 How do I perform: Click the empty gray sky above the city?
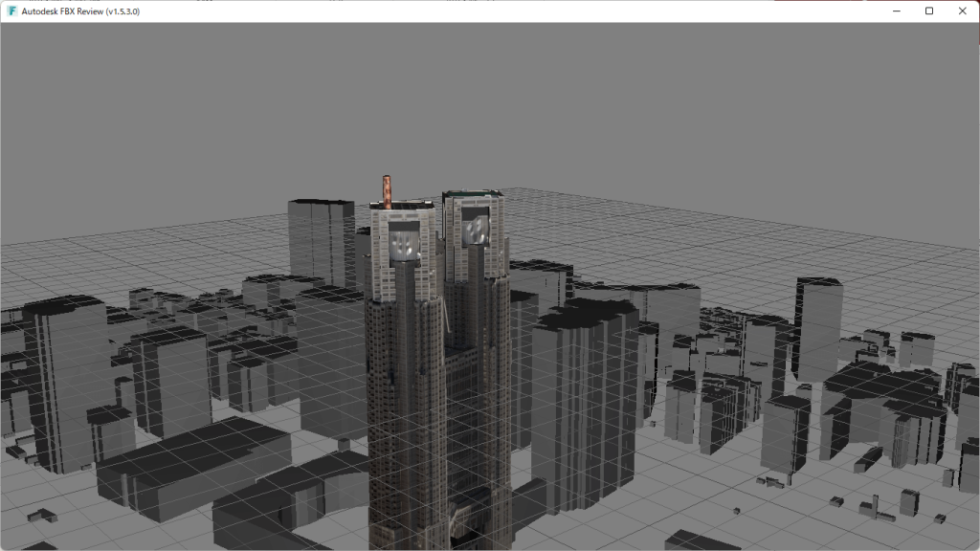coord(479,96)
